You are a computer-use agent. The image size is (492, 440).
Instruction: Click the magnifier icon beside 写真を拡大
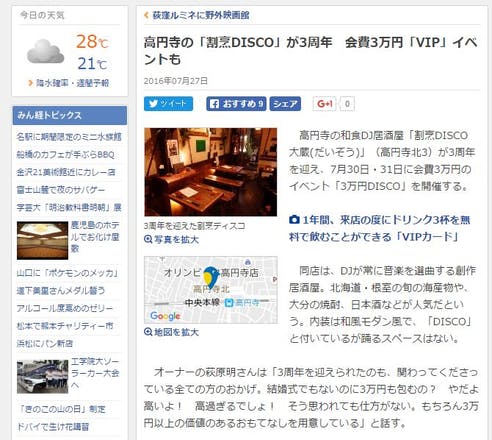[148, 239]
